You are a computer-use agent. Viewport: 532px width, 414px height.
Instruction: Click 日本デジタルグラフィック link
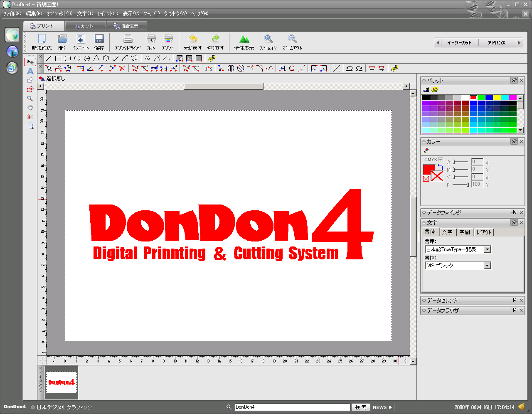coord(64,407)
